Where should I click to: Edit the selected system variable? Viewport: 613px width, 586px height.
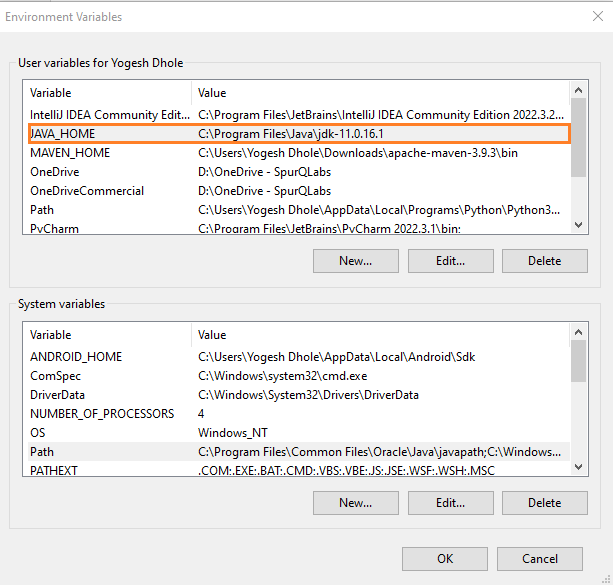click(451, 503)
